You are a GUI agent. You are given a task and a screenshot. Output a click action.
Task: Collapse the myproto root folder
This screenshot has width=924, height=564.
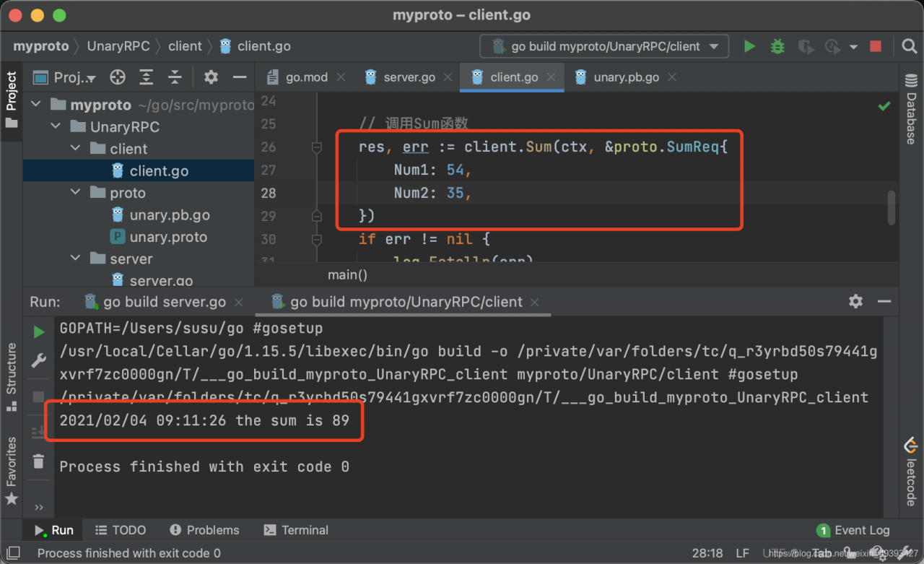[36, 105]
